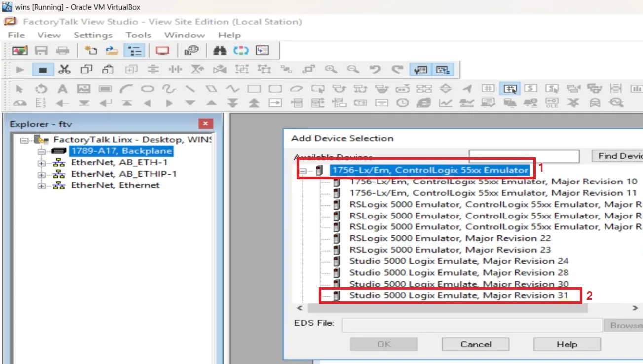This screenshot has height=364, width=643.
Task: Toggle the Explorer panel visibility icon
Action: point(134,50)
